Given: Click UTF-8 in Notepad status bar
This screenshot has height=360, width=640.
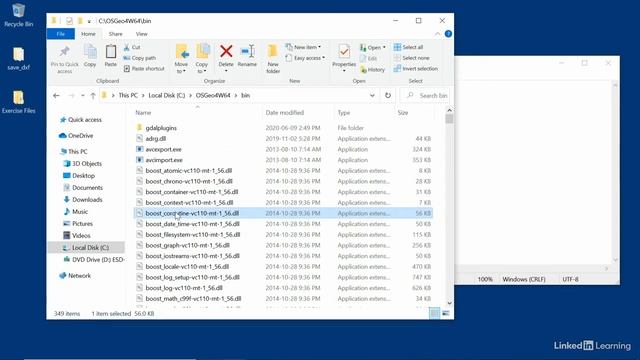Looking at the screenshot, I should click(x=570, y=280).
